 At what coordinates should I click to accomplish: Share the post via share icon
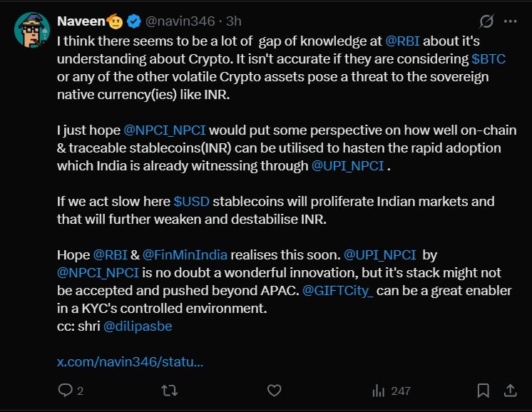coord(510,390)
